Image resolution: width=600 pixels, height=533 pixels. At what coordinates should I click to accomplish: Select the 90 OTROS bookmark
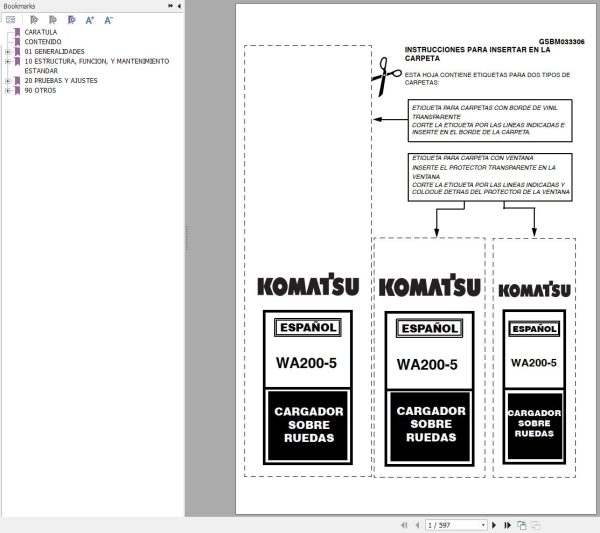[x=40, y=91]
